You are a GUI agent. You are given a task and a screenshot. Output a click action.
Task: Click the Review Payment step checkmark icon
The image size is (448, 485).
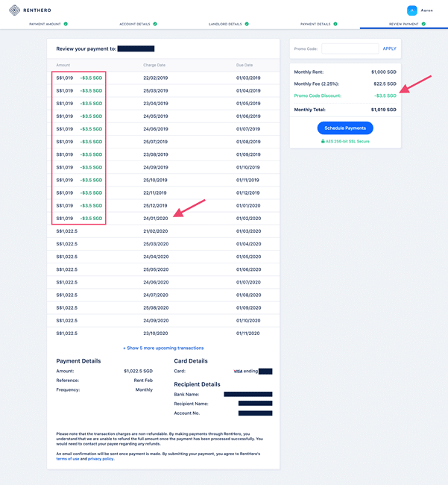(x=423, y=24)
